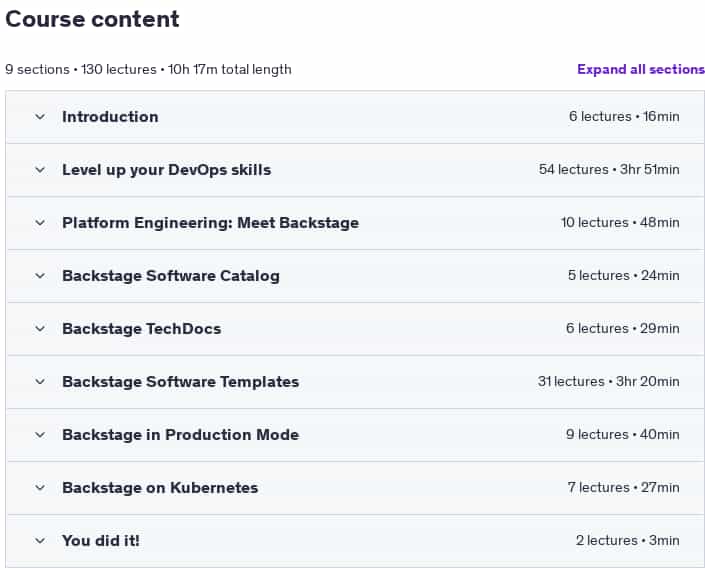Click the 6 lectures • 16min text
705x568 pixels.
pos(624,116)
